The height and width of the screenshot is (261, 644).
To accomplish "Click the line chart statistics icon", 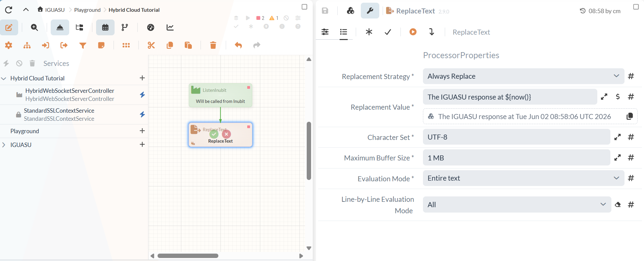I will pyautogui.click(x=170, y=28).
